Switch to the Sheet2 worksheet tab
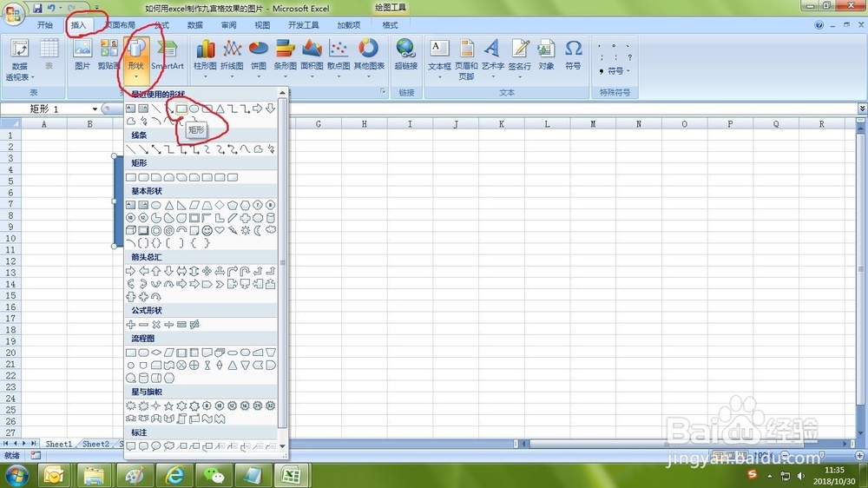The height and width of the screenshot is (488, 868). coord(95,444)
